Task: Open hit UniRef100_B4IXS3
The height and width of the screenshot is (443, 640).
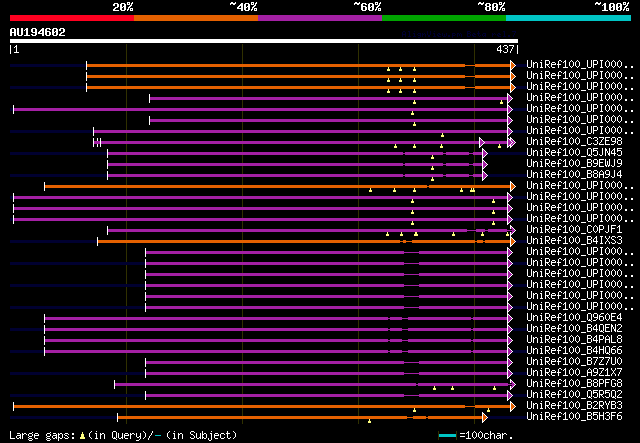Action: pos(574,241)
